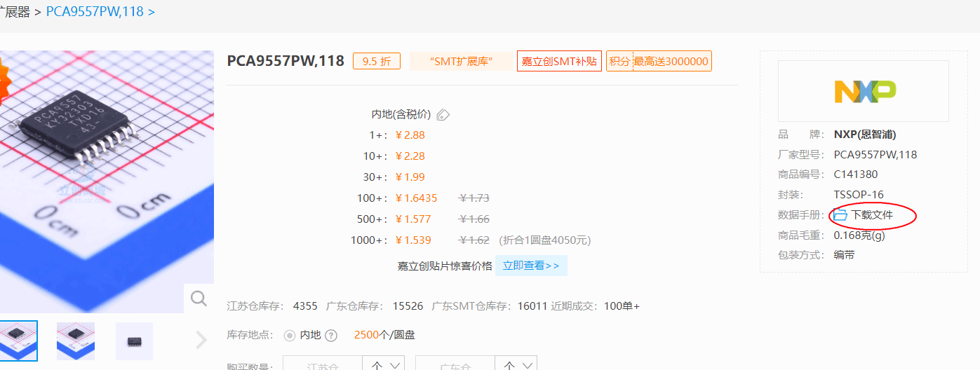Click the 9.5 折 discount badge

pyautogui.click(x=377, y=61)
